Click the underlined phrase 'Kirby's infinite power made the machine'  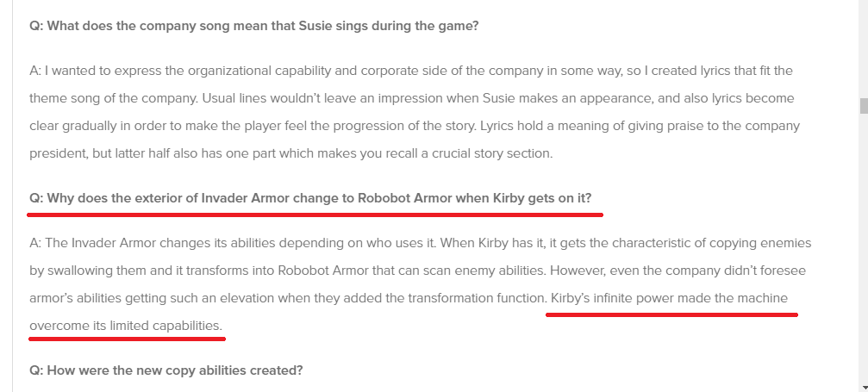pyautogui.click(x=669, y=298)
